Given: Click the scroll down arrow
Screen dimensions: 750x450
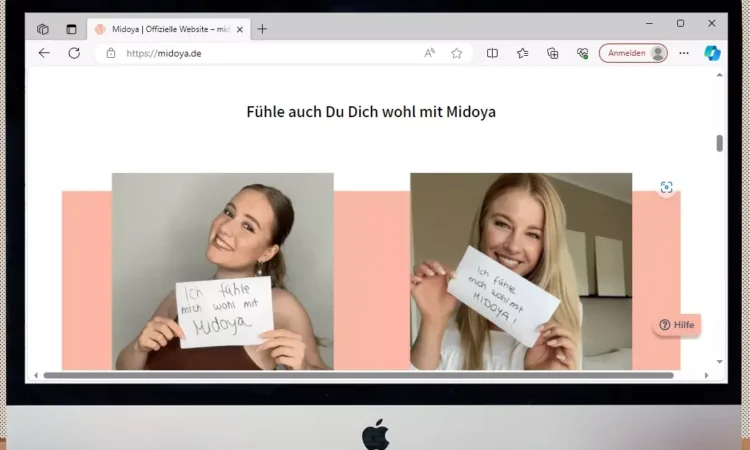Looking at the screenshot, I should [719, 362].
